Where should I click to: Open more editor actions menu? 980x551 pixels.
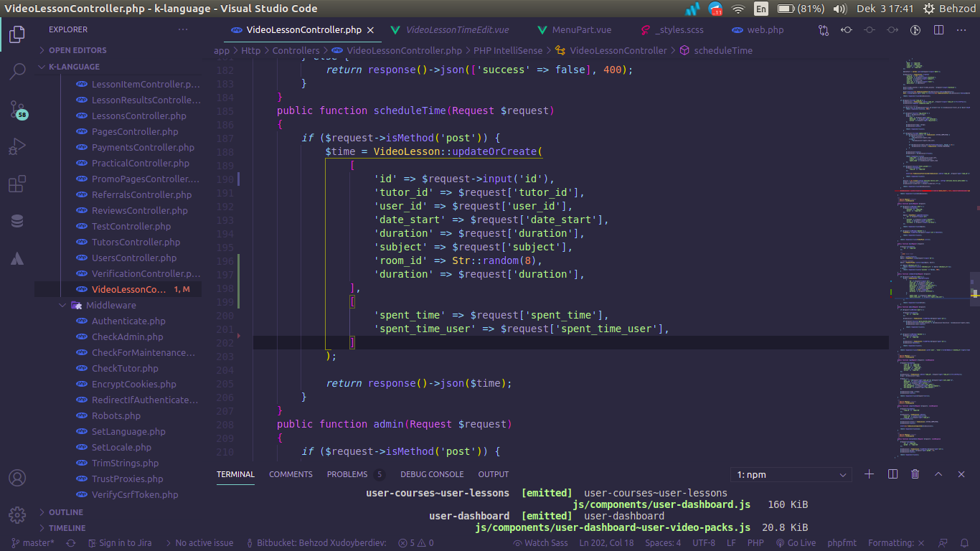[961, 30]
